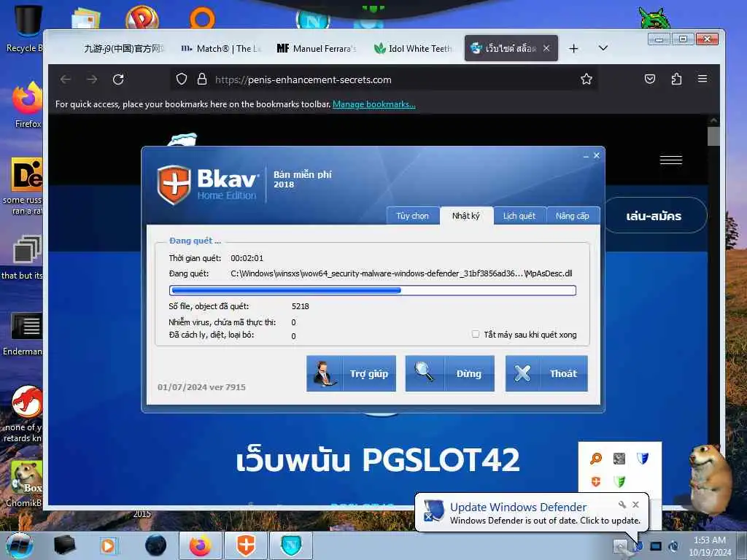
Task: Click the teal shield N taskbar button
Action: [291, 545]
